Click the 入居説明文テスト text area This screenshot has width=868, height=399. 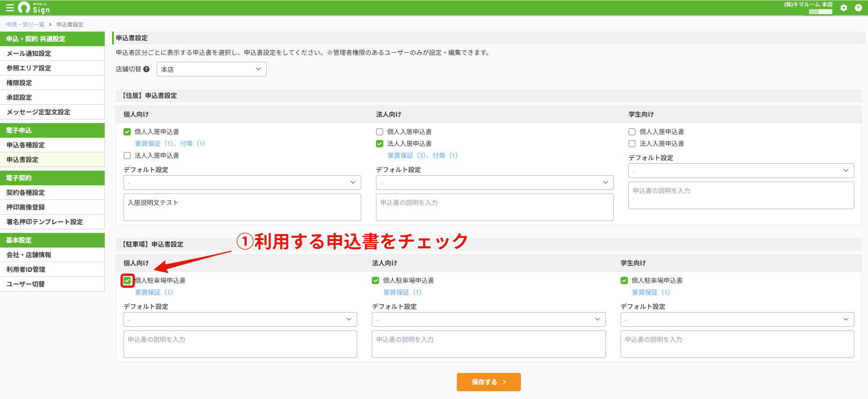click(242, 207)
